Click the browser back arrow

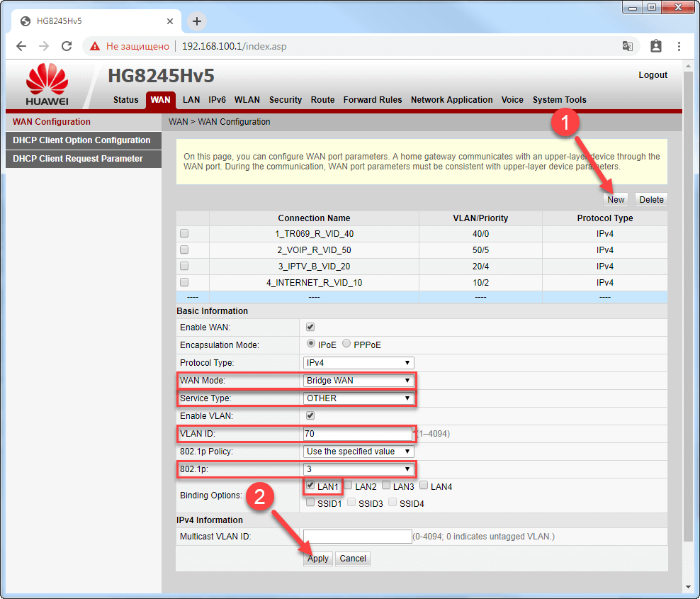(21, 46)
